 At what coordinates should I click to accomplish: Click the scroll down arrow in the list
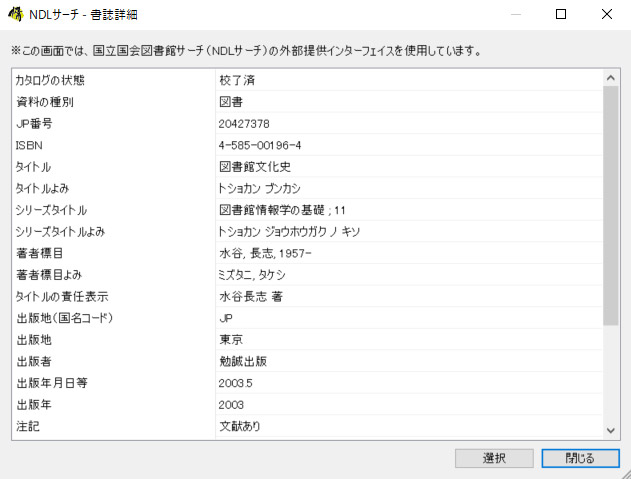610,430
